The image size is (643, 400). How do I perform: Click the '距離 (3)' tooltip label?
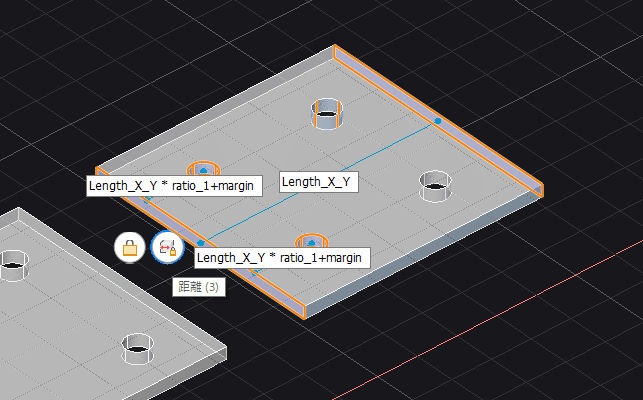click(198, 287)
